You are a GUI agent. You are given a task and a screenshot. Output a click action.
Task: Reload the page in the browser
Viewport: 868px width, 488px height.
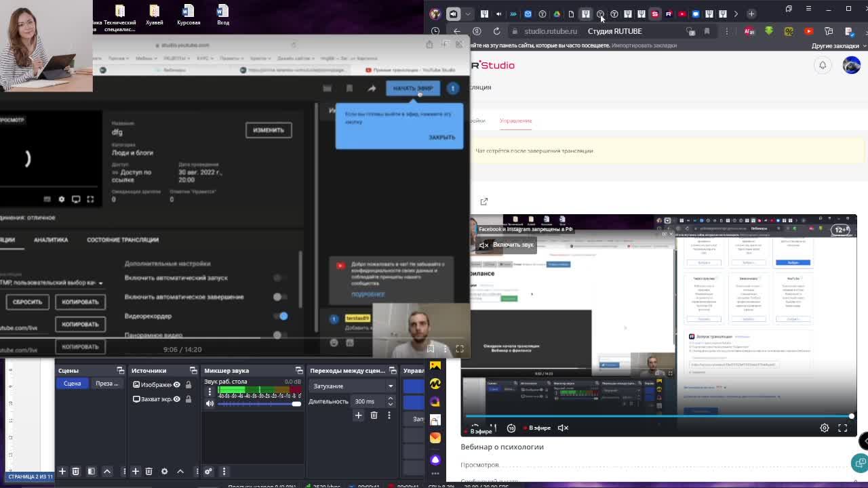click(496, 31)
